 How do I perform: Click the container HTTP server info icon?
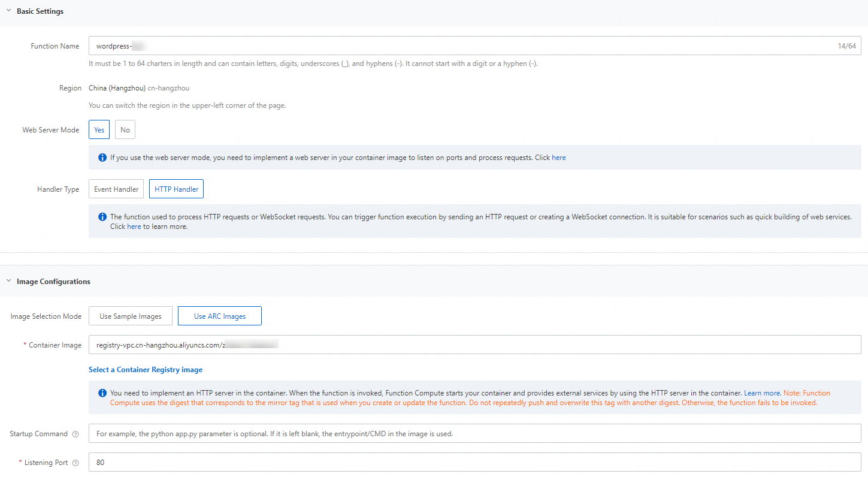pos(102,393)
